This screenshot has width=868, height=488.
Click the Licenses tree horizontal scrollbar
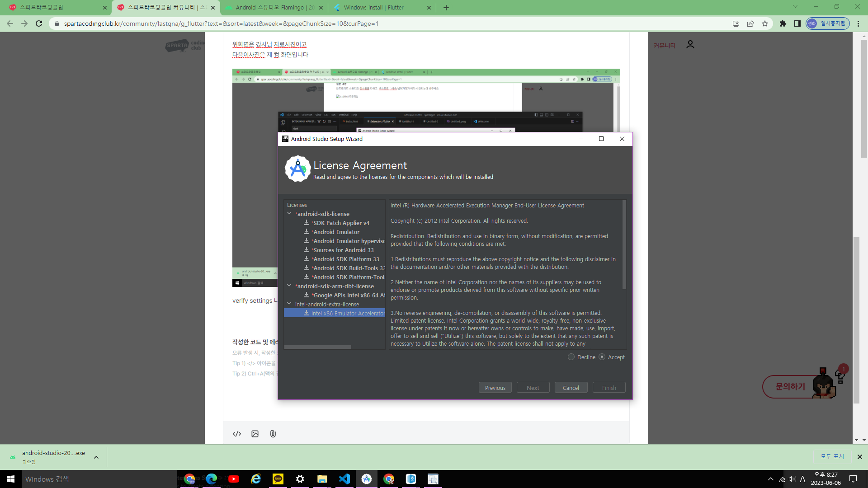pyautogui.click(x=318, y=347)
